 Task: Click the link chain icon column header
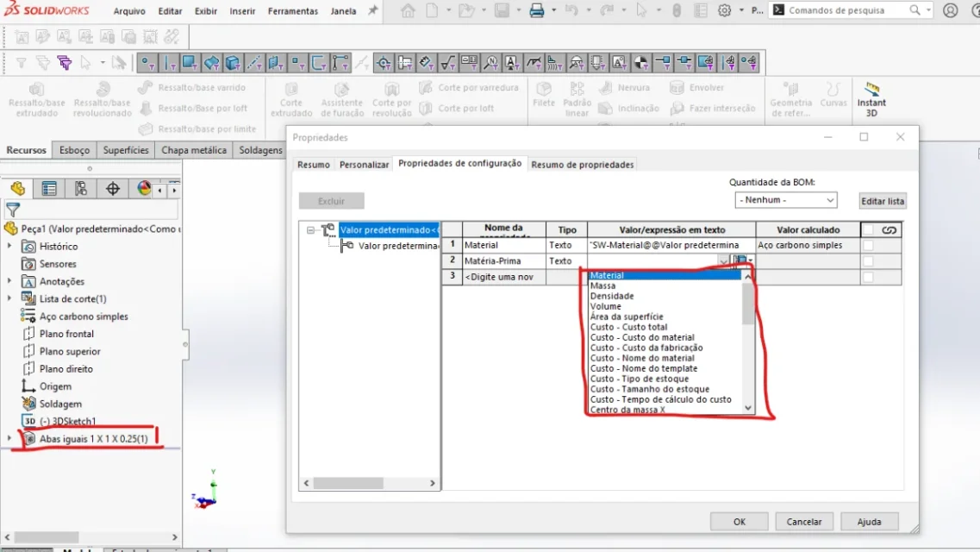pyautogui.click(x=889, y=230)
